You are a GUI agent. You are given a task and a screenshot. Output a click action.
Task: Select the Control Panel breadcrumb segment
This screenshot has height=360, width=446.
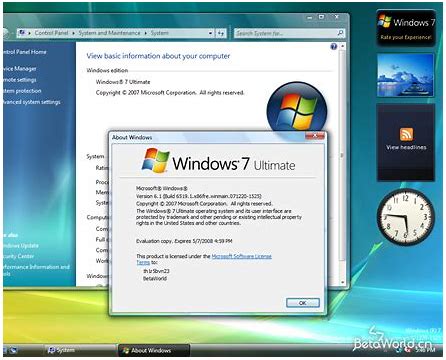51,33
